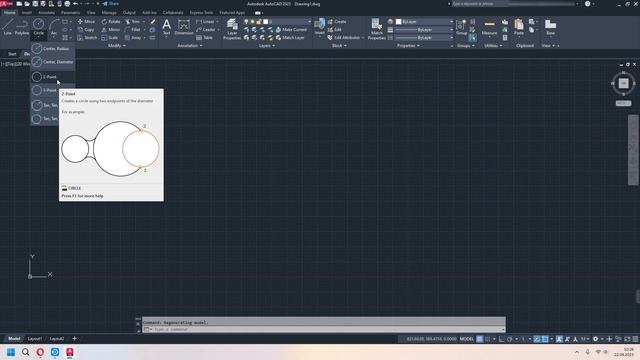This screenshot has width=640, height=360.
Task: Toggle Clean Screen in status bar
Action: coord(627,339)
